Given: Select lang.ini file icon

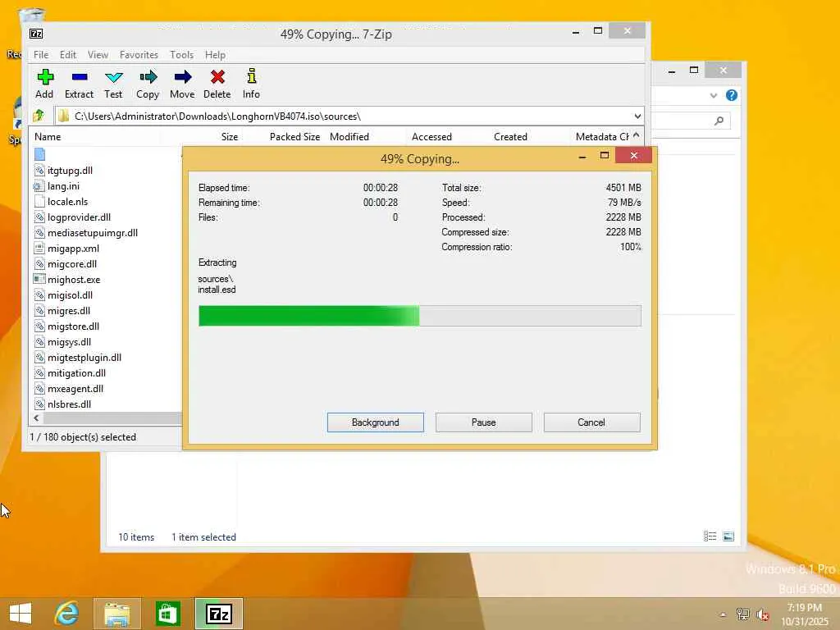Looking at the screenshot, I should [x=39, y=186].
